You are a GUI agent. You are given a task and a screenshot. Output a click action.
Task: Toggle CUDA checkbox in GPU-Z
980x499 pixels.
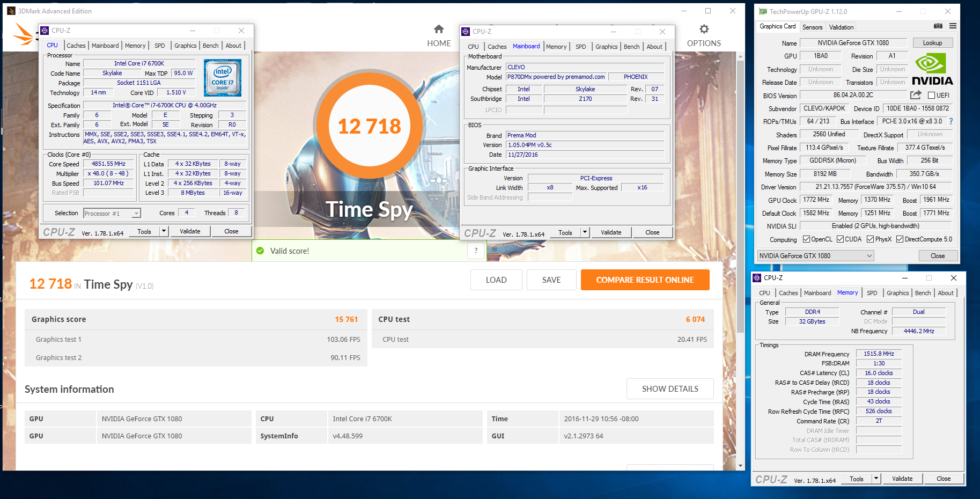[x=840, y=239]
